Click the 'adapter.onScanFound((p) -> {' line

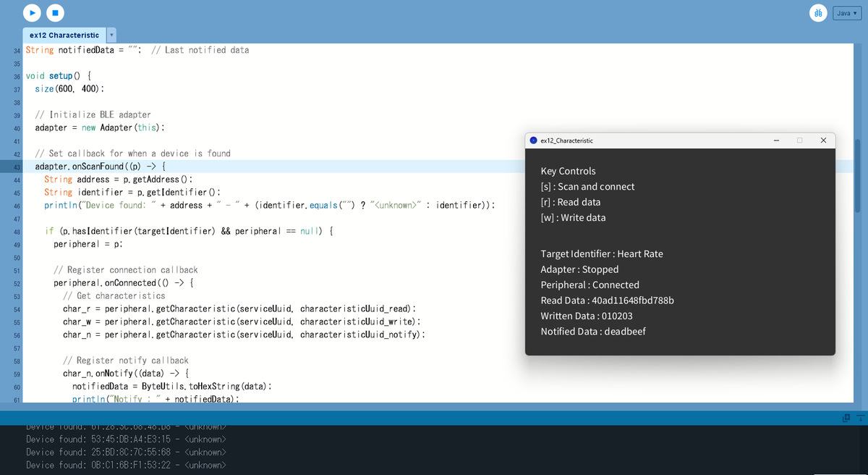101,166
